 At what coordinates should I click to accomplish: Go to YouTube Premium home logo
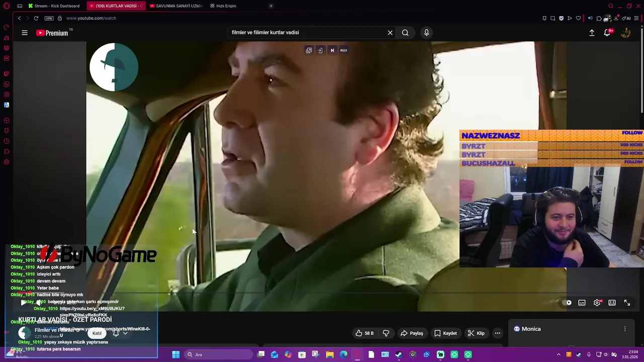pyautogui.click(x=52, y=33)
